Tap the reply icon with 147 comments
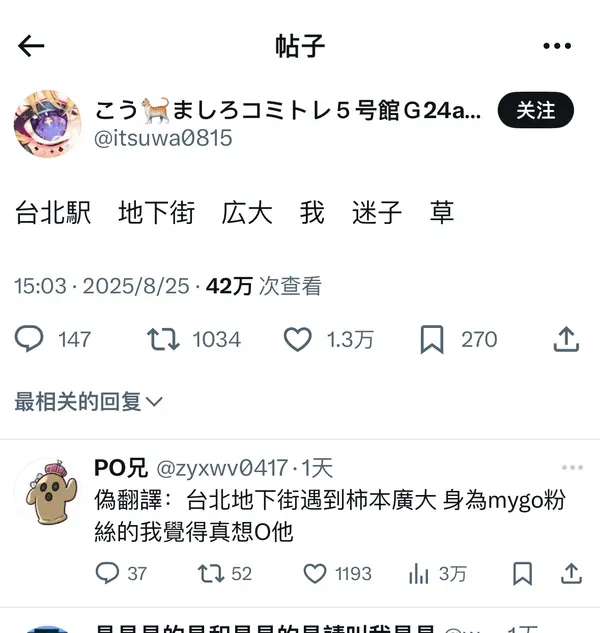Screen dimensions: 600x633 (29, 339)
